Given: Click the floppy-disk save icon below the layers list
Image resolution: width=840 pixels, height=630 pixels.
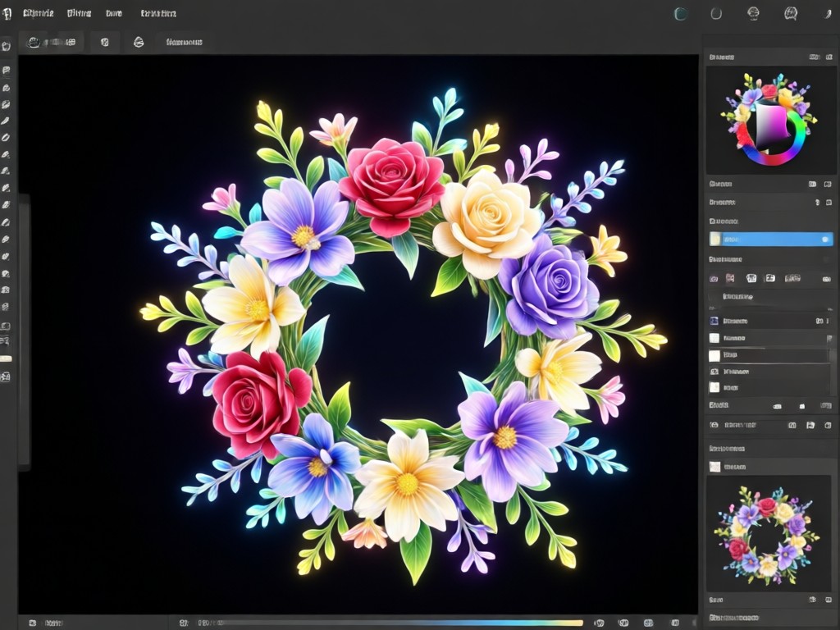Looking at the screenshot, I should (x=810, y=425).
